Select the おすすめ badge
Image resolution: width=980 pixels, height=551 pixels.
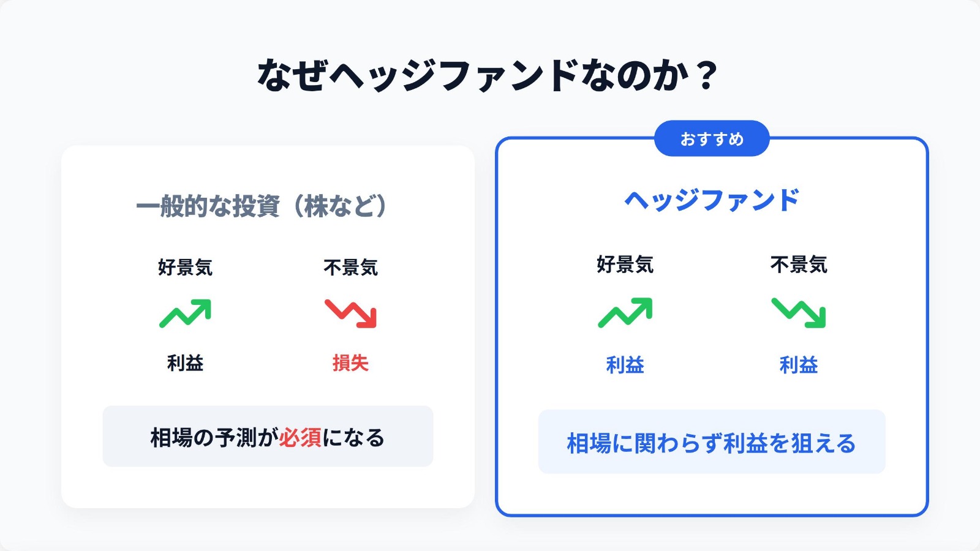tap(712, 138)
